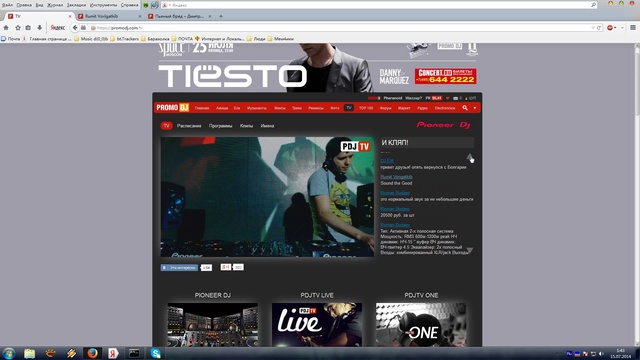Select the red TV pill button
The height and width of the screenshot is (360, 640).
[x=166, y=126]
